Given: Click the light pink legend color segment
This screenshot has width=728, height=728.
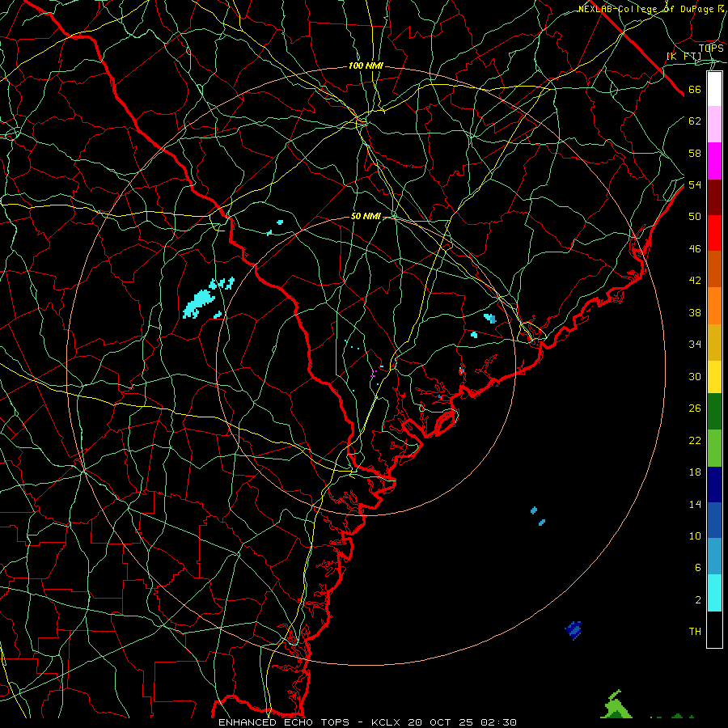Looking at the screenshot, I should 714,124.
